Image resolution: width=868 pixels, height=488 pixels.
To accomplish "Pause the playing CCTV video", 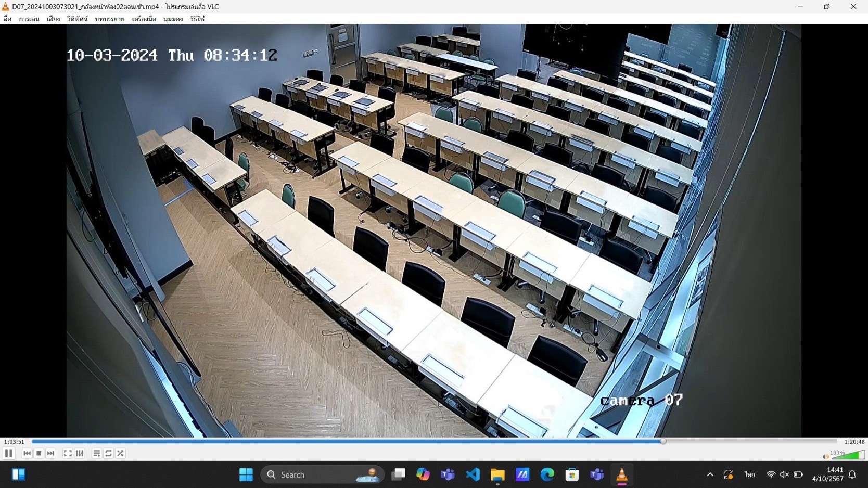I will click(8, 453).
